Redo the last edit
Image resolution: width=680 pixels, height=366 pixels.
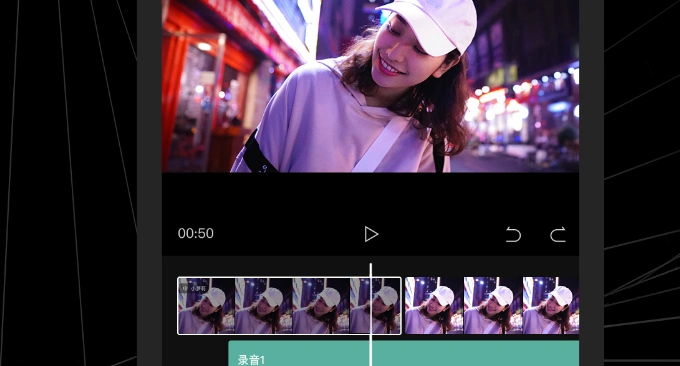click(x=558, y=235)
